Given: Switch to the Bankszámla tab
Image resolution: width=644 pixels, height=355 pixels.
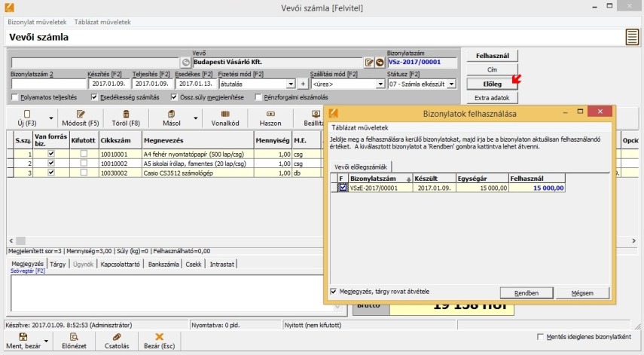Looking at the screenshot, I should [163, 265].
